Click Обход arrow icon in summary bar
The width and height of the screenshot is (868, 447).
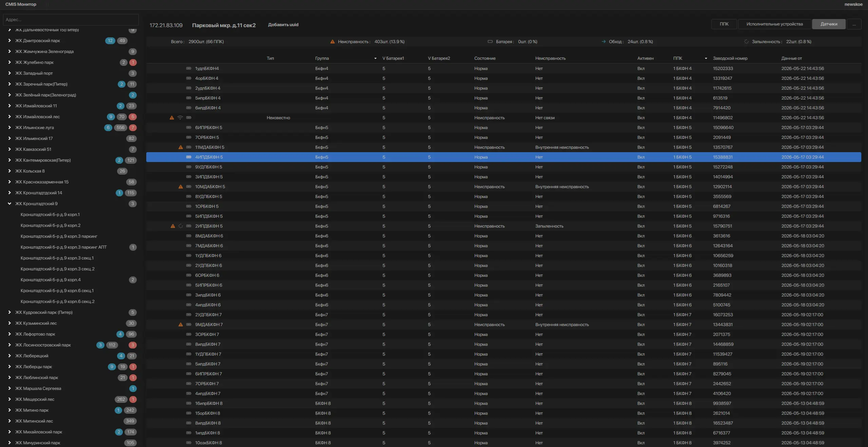604,42
